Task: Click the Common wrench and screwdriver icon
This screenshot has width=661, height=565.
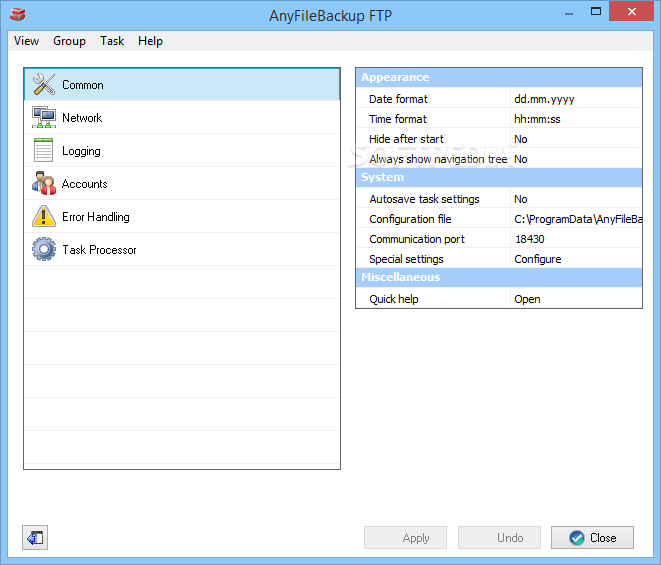Action: point(43,84)
